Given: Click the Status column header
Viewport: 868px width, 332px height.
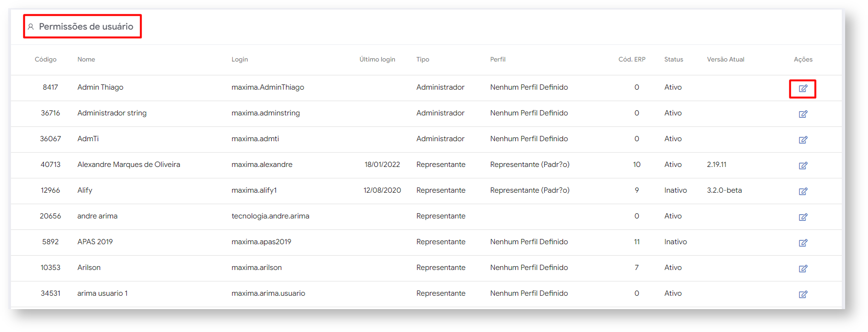Looking at the screenshot, I should coord(674,59).
